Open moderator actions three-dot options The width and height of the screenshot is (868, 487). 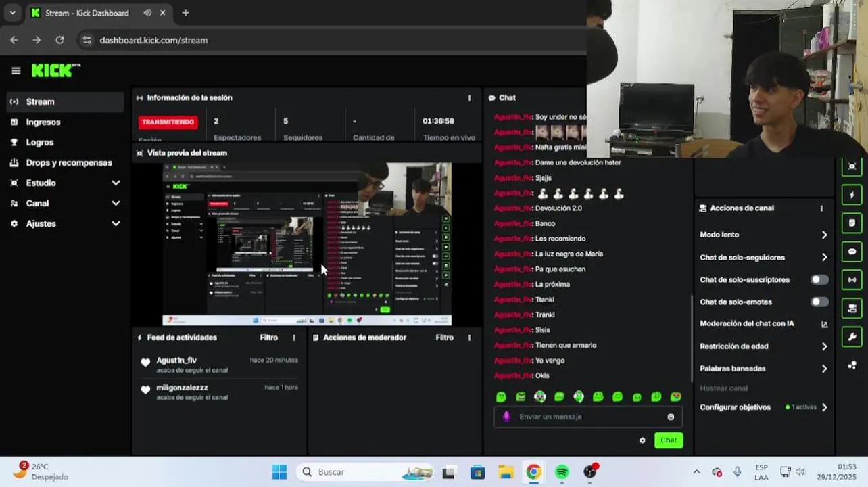click(469, 338)
